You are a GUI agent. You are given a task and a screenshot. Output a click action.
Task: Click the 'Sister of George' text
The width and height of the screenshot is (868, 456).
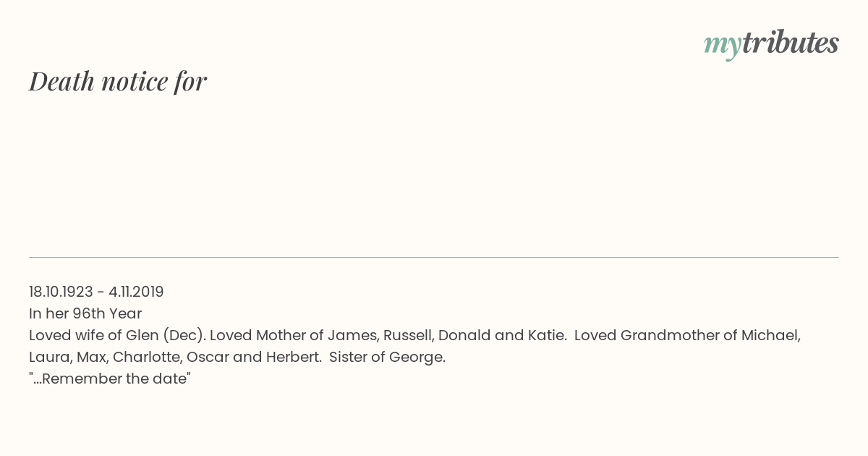coord(387,357)
